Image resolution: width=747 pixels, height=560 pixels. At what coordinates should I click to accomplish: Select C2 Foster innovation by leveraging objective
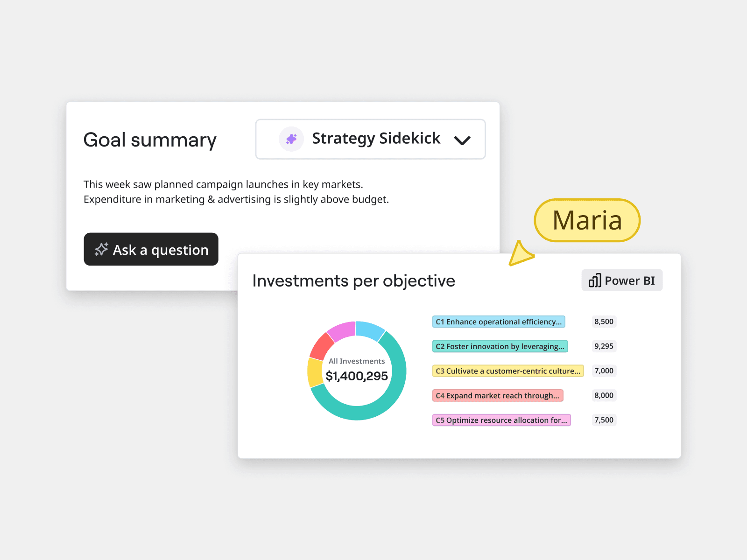pos(500,346)
